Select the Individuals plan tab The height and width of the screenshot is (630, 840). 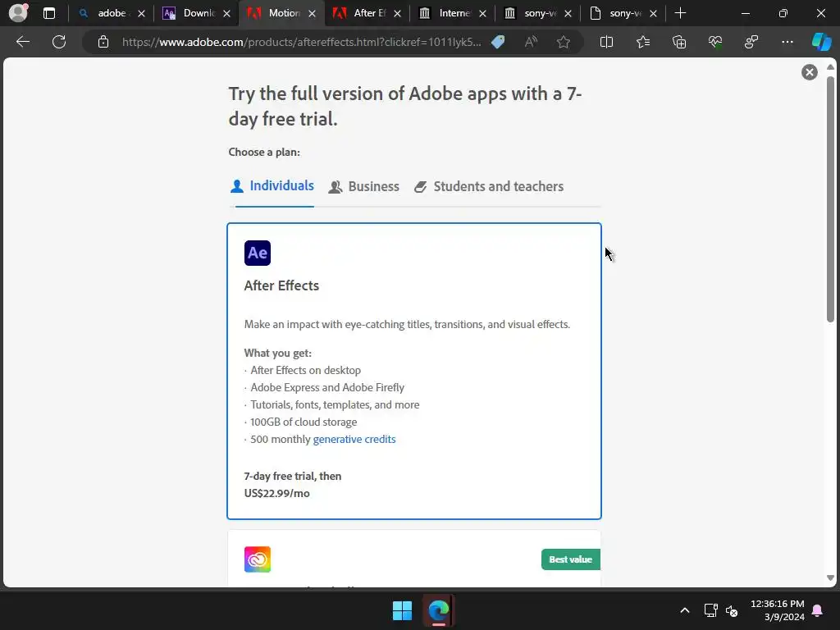pyautogui.click(x=272, y=186)
